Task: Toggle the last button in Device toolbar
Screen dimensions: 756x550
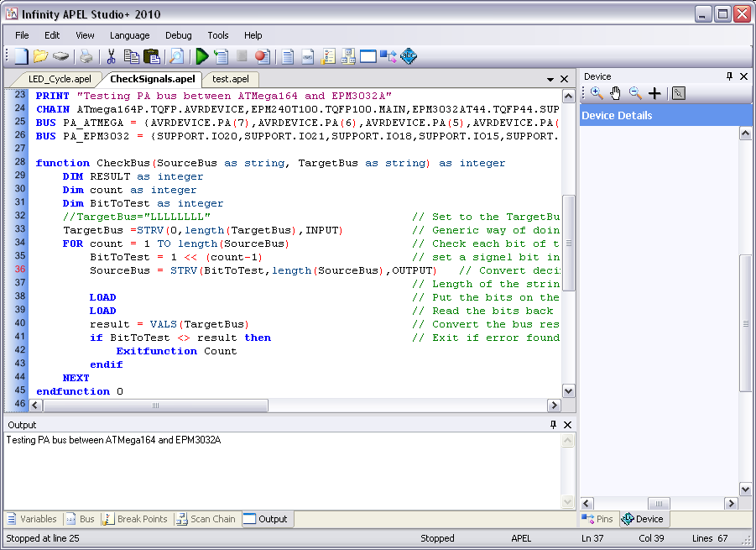Action: pos(678,93)
